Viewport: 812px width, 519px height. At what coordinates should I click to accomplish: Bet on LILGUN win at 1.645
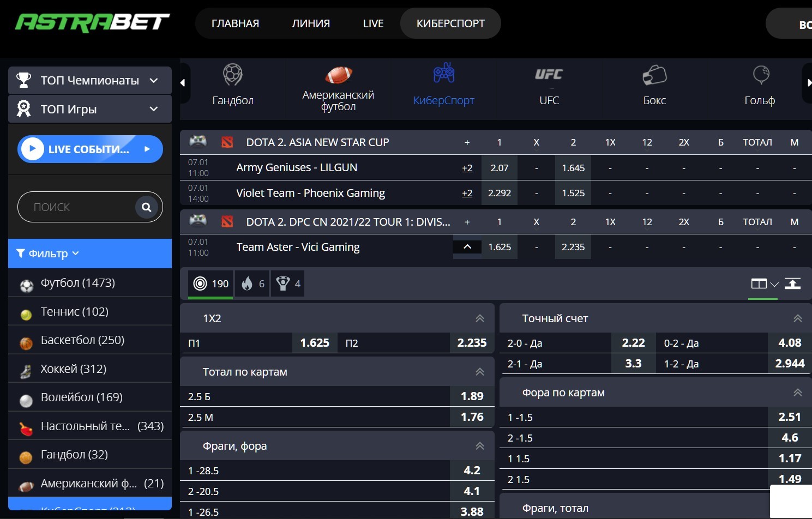573,168
